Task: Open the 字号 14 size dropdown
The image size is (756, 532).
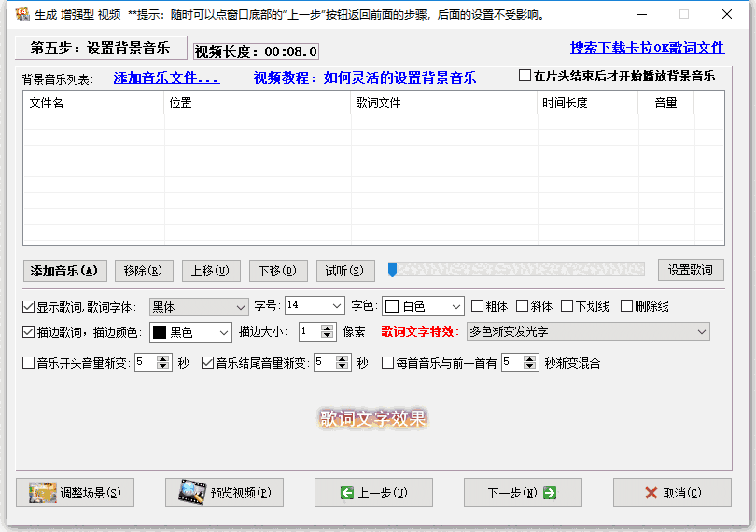Action: click(x=315, y=305)
